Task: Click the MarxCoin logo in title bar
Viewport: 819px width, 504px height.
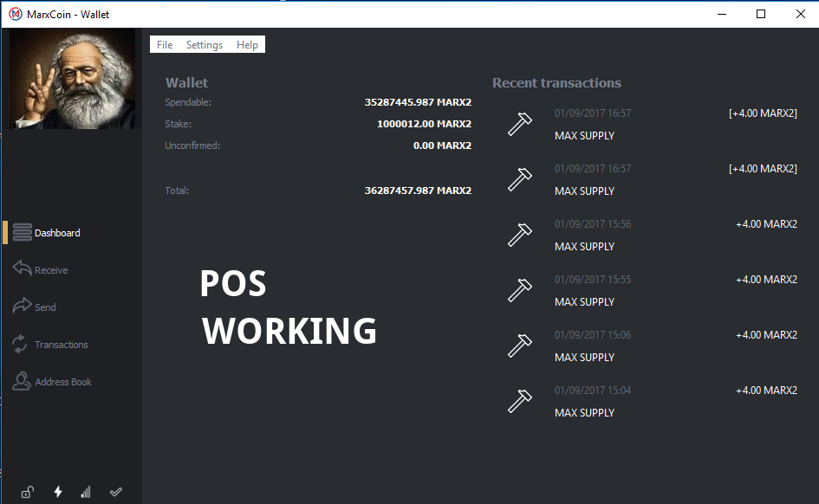Action: (15, 14)
